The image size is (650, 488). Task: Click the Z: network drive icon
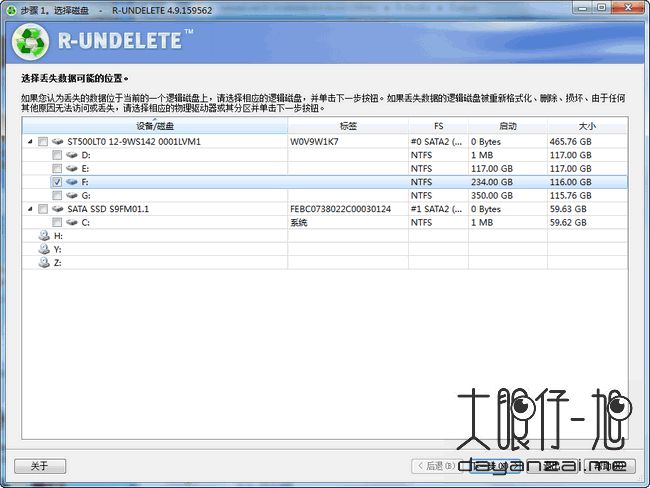[44, 262]
